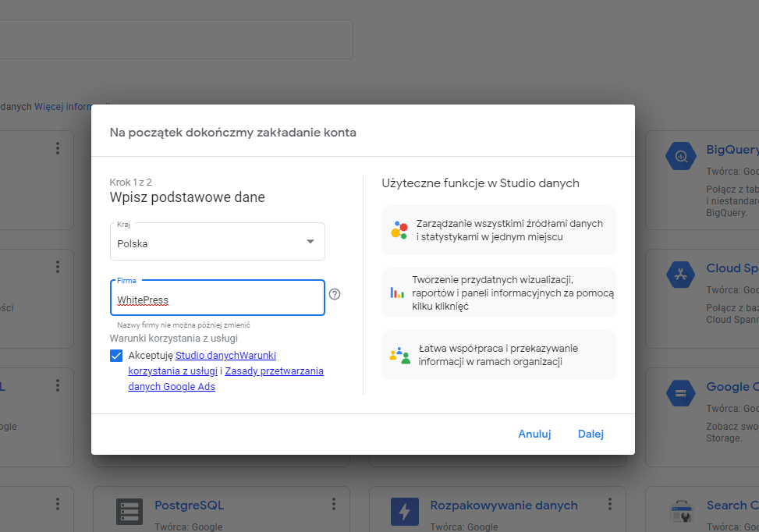This screenshot has height=532, width=759.
Task: Uncheck the Akceptuję terms checkbox
Action: tap(116, 356)
